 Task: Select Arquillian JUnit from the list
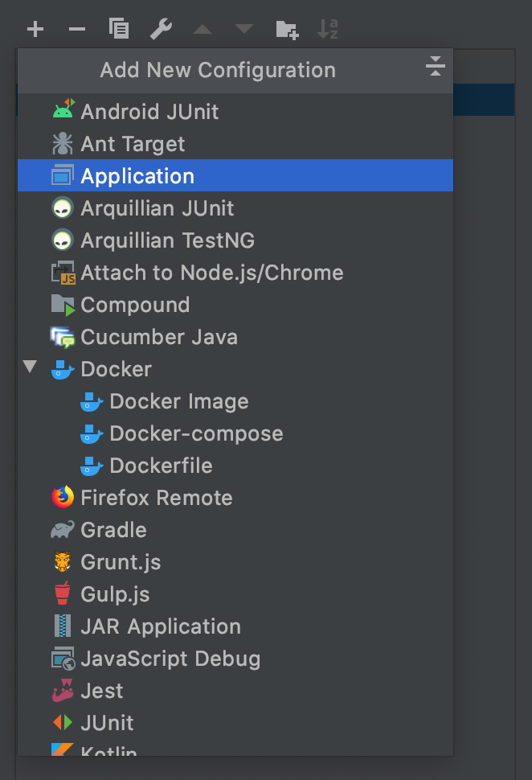[235, 208]
